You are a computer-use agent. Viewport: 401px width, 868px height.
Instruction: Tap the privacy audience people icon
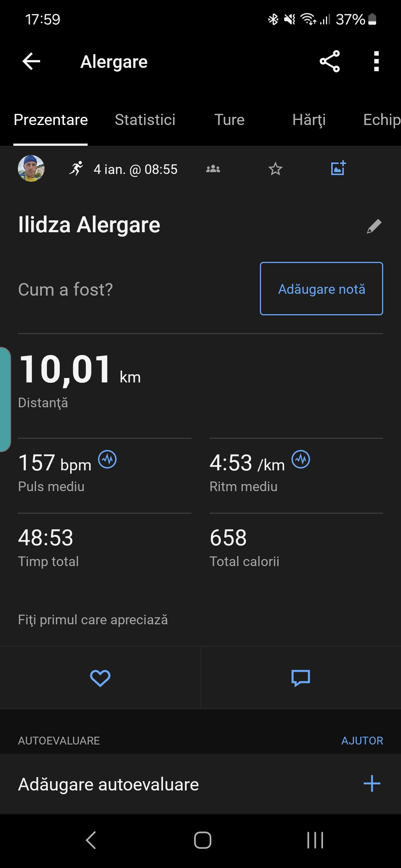(x=213, y=169)
